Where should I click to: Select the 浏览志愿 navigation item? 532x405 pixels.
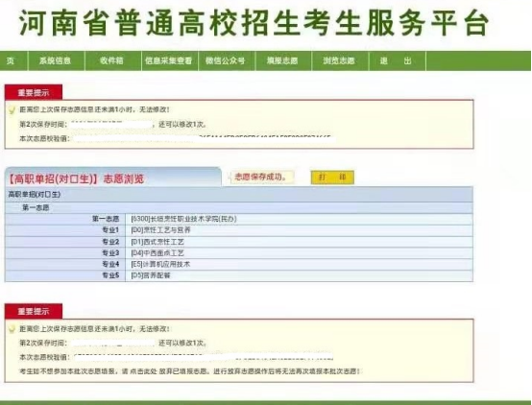click(x=340, y=60)
